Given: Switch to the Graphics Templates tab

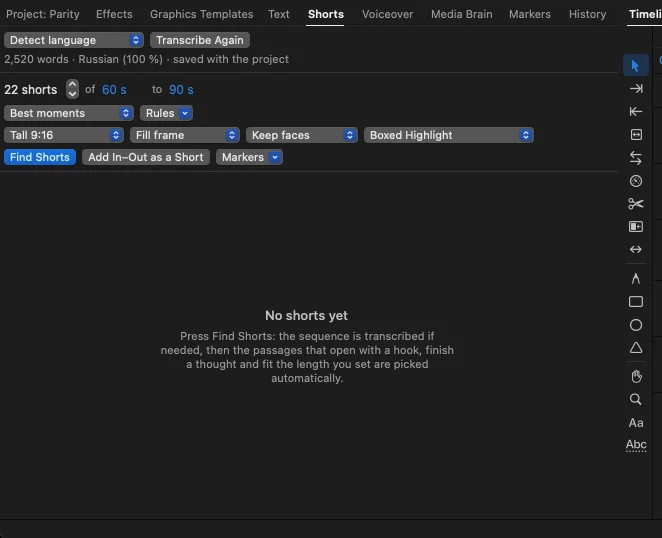Looking at the screenshot, I should point(201,14).
